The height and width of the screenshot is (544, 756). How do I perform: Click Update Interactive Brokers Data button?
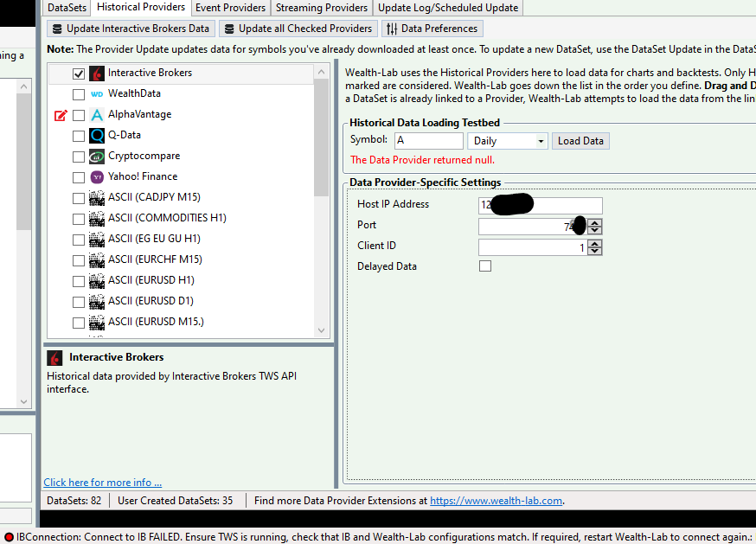[131, 29]
